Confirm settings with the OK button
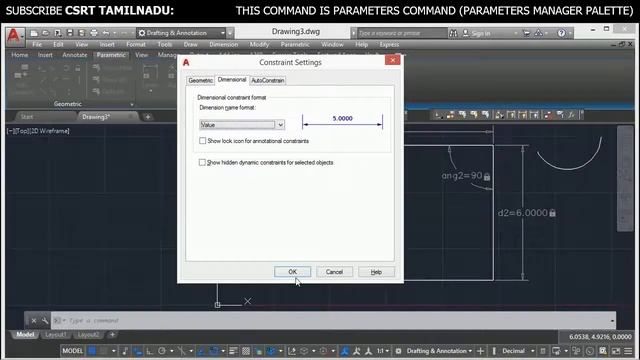Screen dimensions: 640x360 [293, 272]
